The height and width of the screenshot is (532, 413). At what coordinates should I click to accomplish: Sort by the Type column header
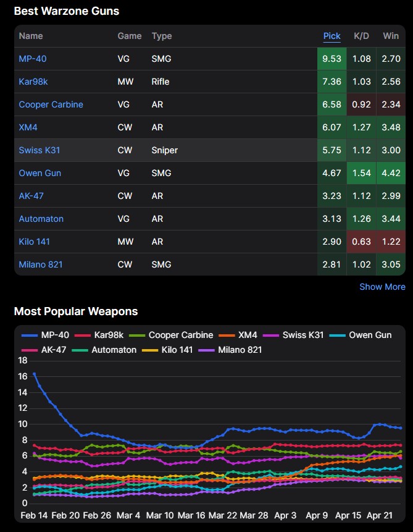[162, 36]
